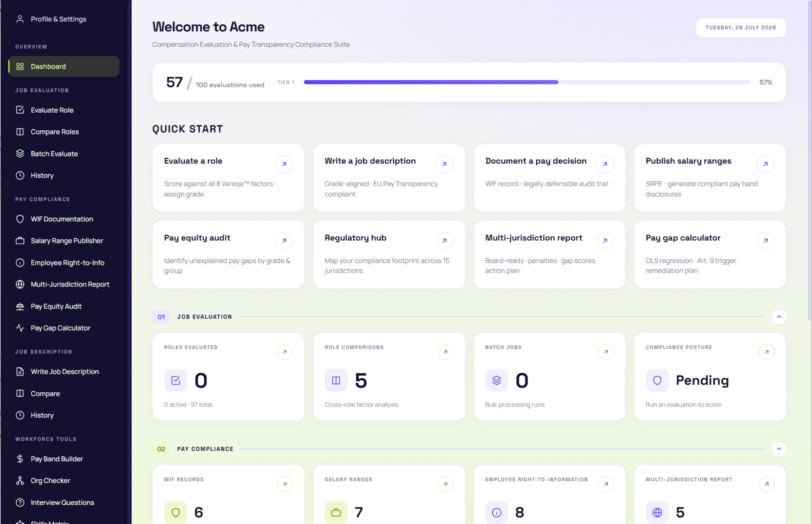Click the Pay Equity Audit scales icon
The image size is (812, 524).
20,306
